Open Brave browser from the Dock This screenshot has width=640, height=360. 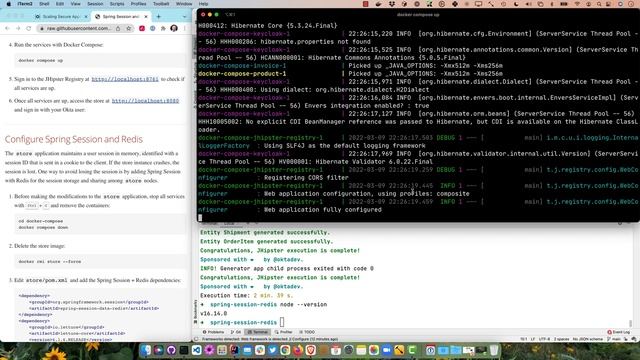click(311, 350)
